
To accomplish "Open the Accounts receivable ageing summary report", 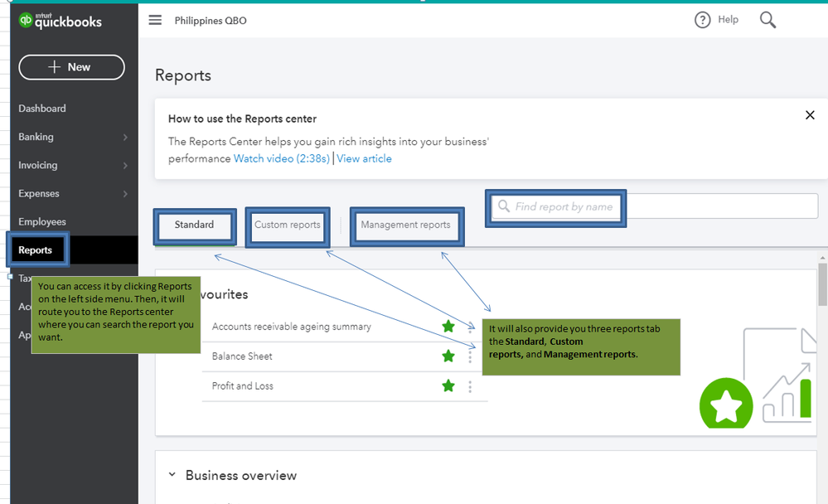I will click(292, 327).
